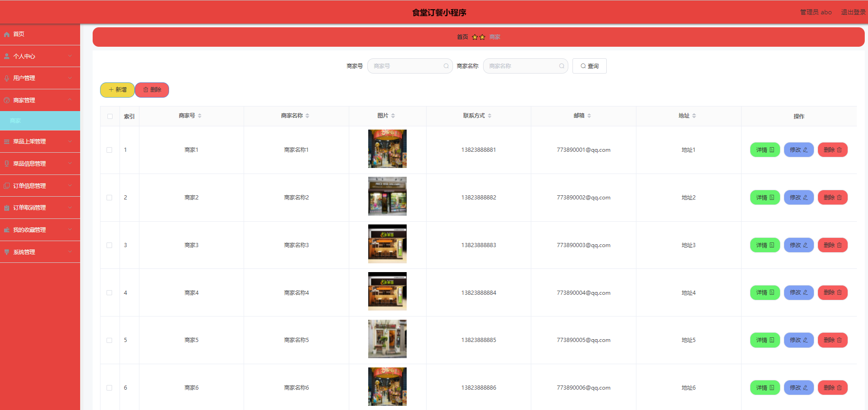Image resolution: width=868 pixels, height=410 pixels.
Task: Click the icon beside 我的收藏管理
Action: tap(7, 230)
